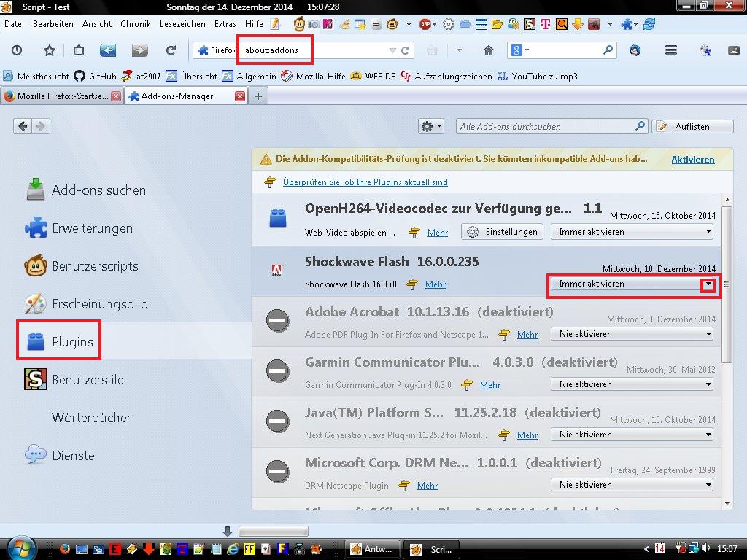Click the grey Forward arrow toolbar button
The width and height of the screenshot is (747, 560).
[139, 50]
